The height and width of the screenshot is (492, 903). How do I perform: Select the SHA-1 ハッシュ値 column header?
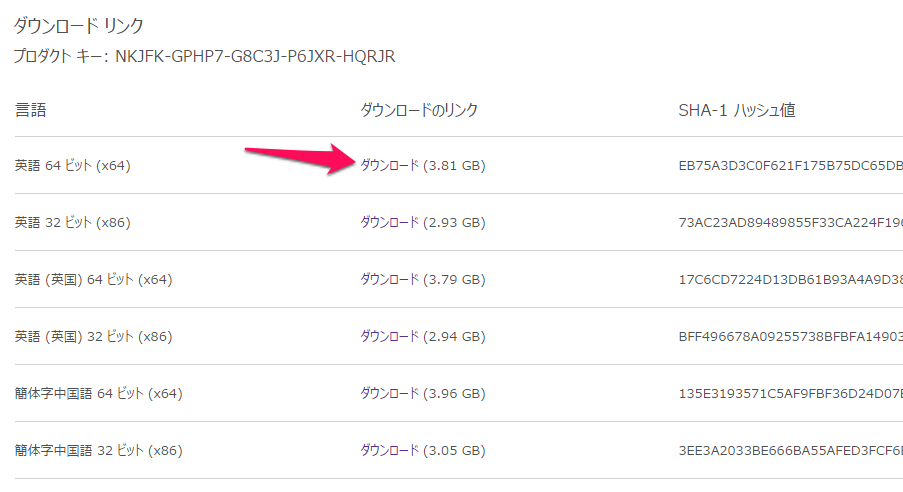(737, 110)
